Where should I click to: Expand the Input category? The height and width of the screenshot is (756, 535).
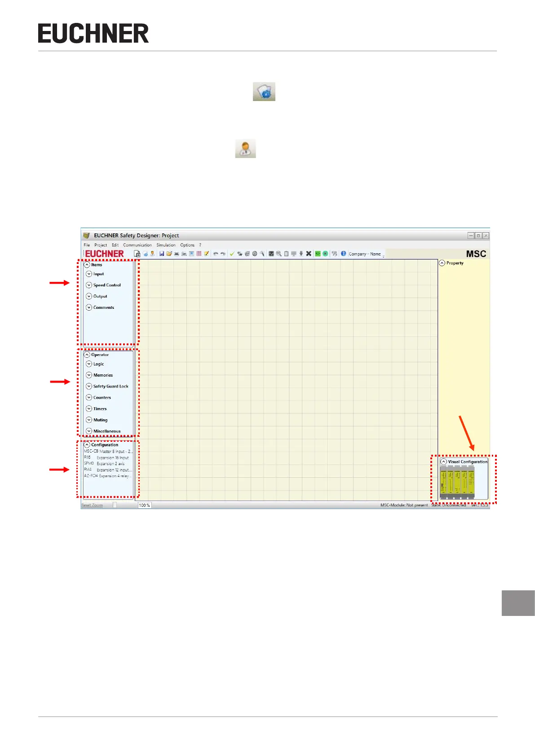coord(89,274)
